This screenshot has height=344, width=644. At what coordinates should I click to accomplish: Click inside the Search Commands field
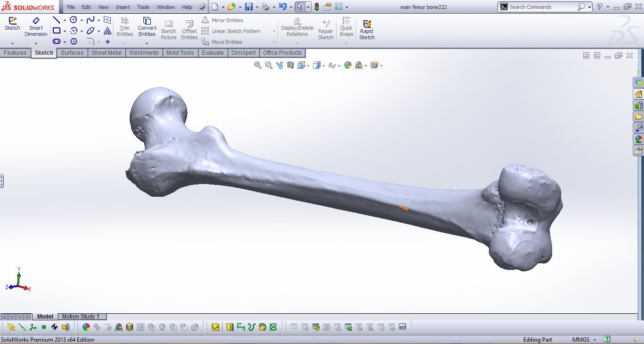542,7
